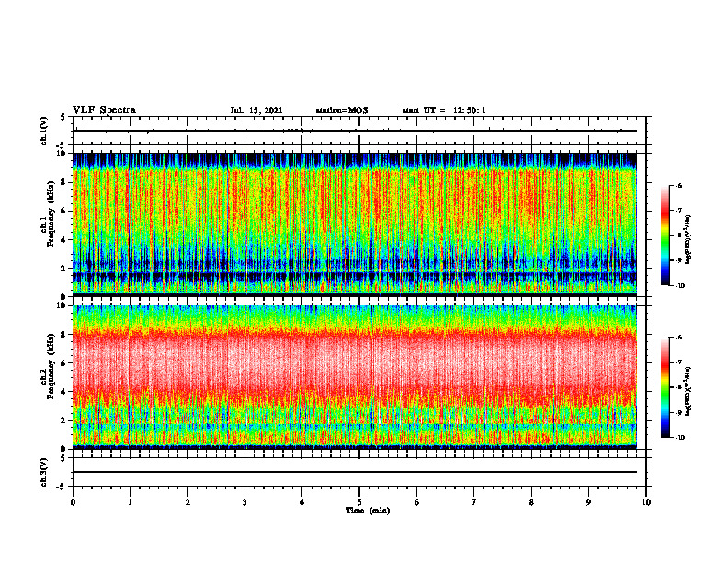The height and width of the screenshot is (563, 728).
Task: Click the "6" tick on the time axis
Action: coord(417,502)
